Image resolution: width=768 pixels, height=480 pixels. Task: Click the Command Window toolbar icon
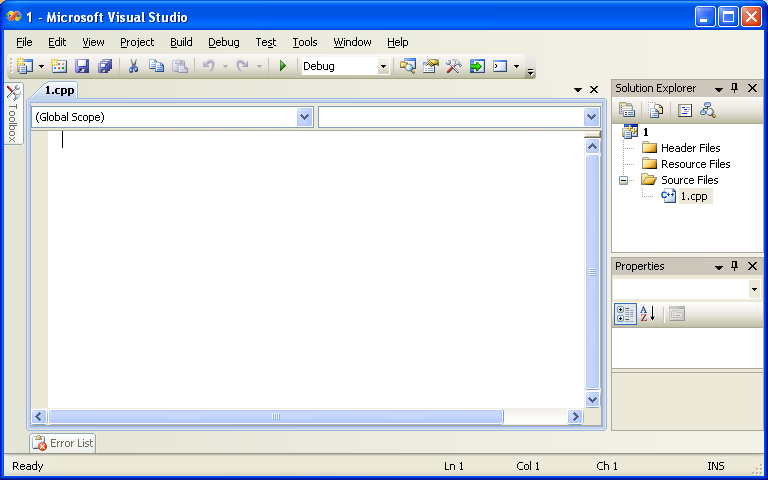click(x=500, y=66)
